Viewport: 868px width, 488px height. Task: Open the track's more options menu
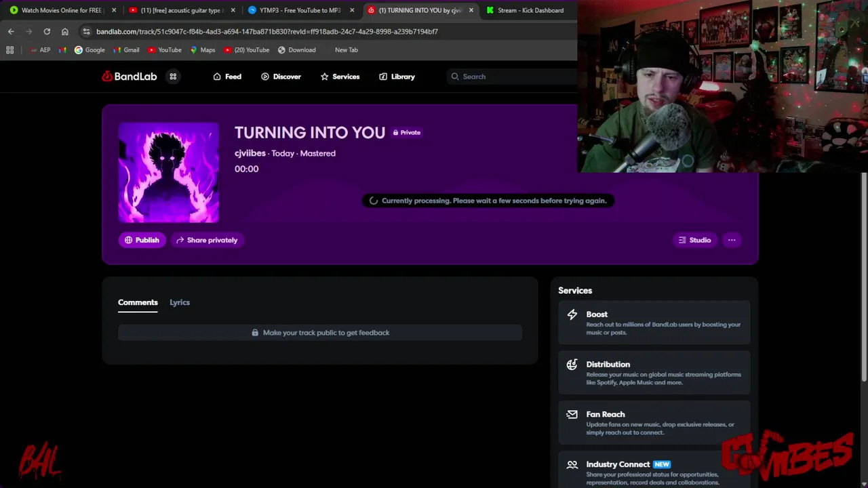(732, 240)
